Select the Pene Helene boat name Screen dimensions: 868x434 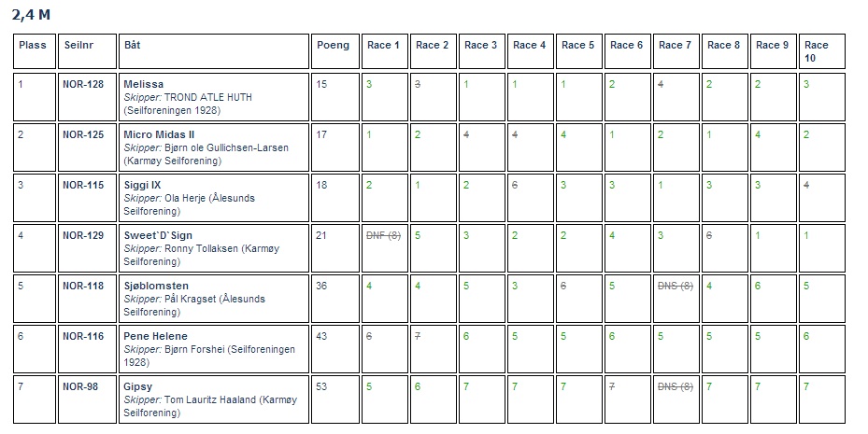[155, 336]
